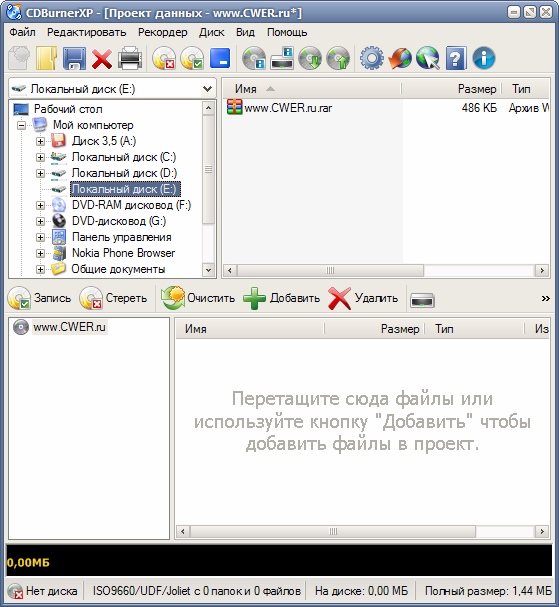Click the folder tree scrollbar up arrow
Screen dimensions: 559x607
208,108
